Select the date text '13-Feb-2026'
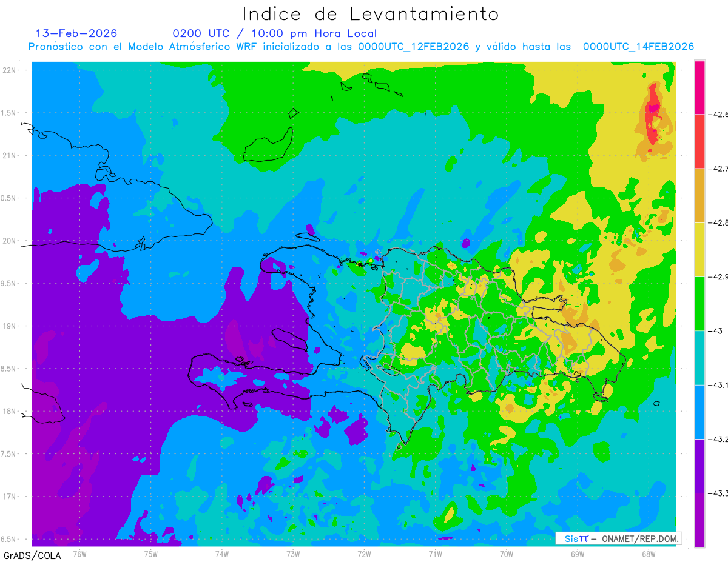Screen dimensions: 728x562 coord(76,33)
